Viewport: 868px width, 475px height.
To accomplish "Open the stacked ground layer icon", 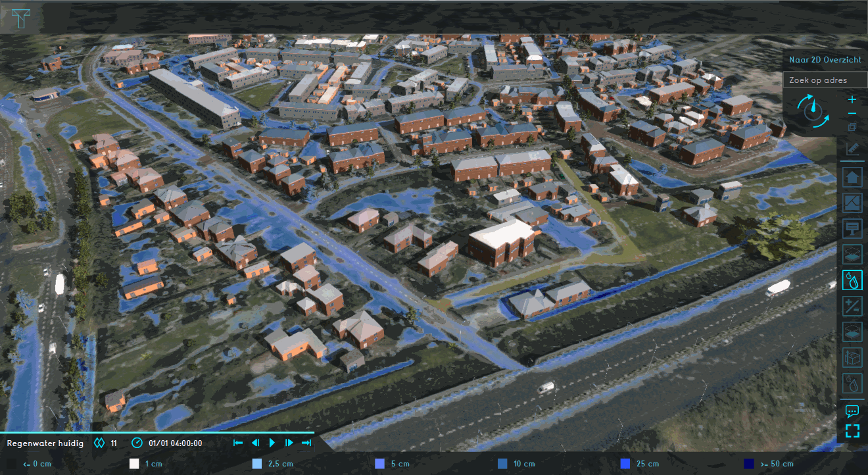I will click(853, 332).
